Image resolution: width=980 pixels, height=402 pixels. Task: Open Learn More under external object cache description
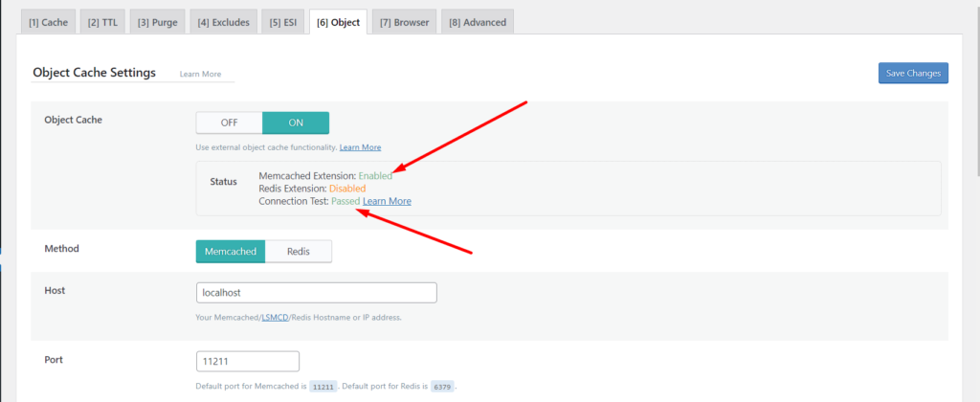tap(360, 147)
